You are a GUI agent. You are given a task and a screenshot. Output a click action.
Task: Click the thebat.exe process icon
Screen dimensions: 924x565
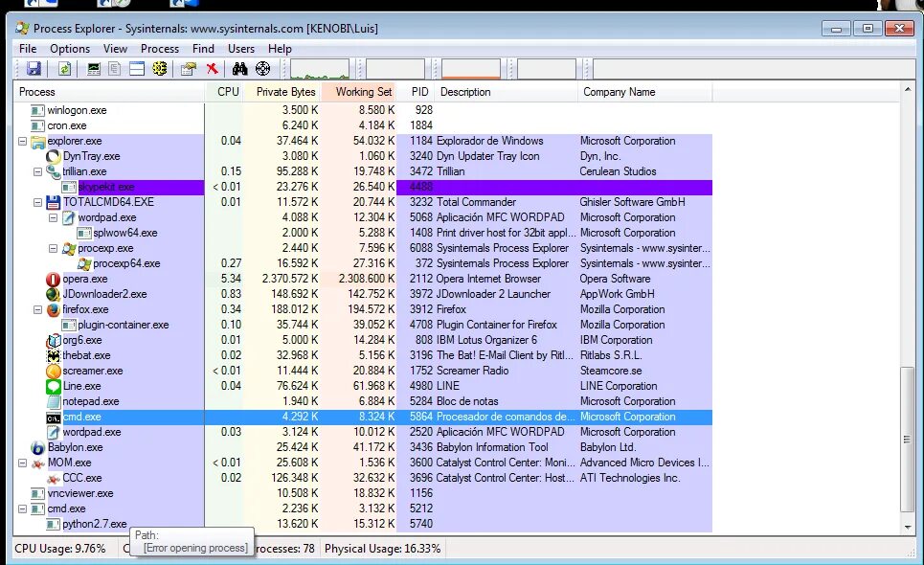pyautogui.click(x=53, y=355)
